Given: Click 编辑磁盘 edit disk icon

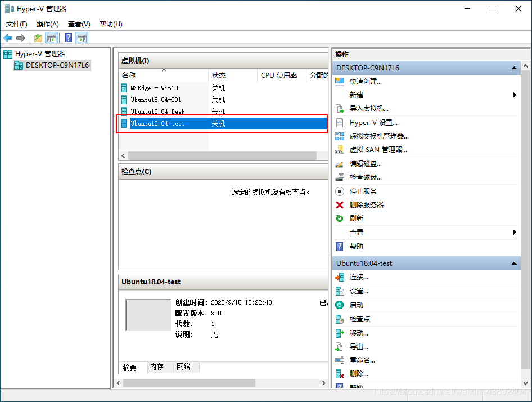Looking at the screenshot, I should pos(340,164).
